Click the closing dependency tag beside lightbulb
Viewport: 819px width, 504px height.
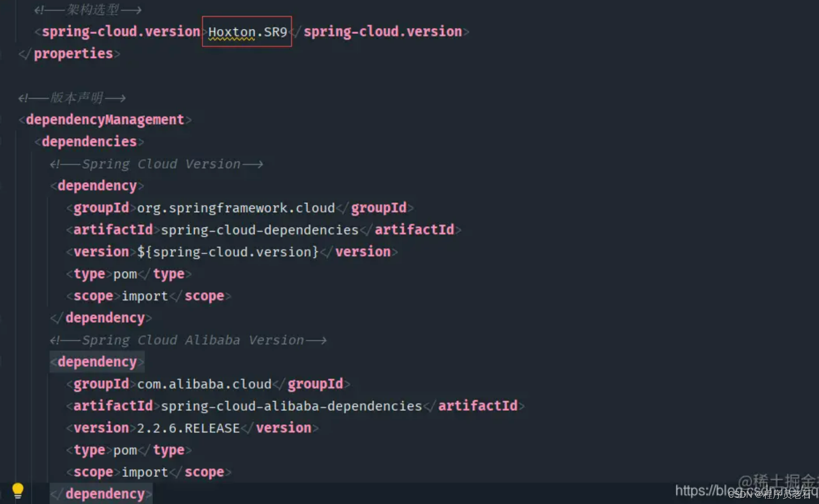(101, 494)
